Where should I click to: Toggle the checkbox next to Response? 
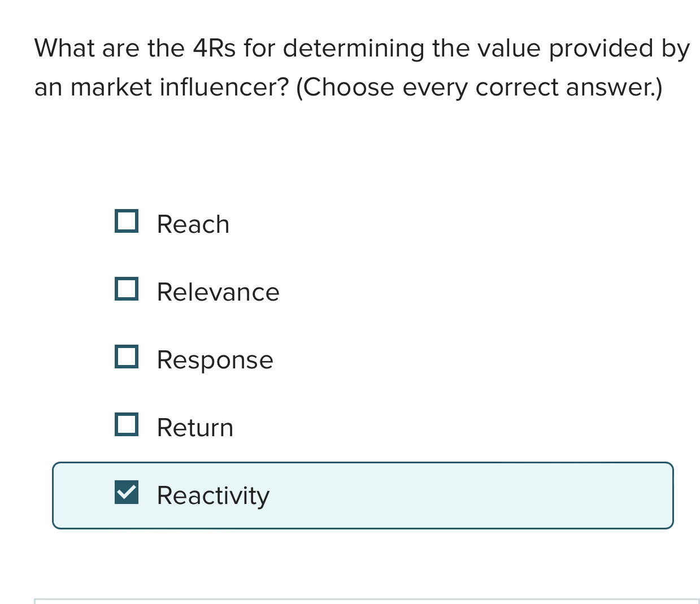pos(127,357)
